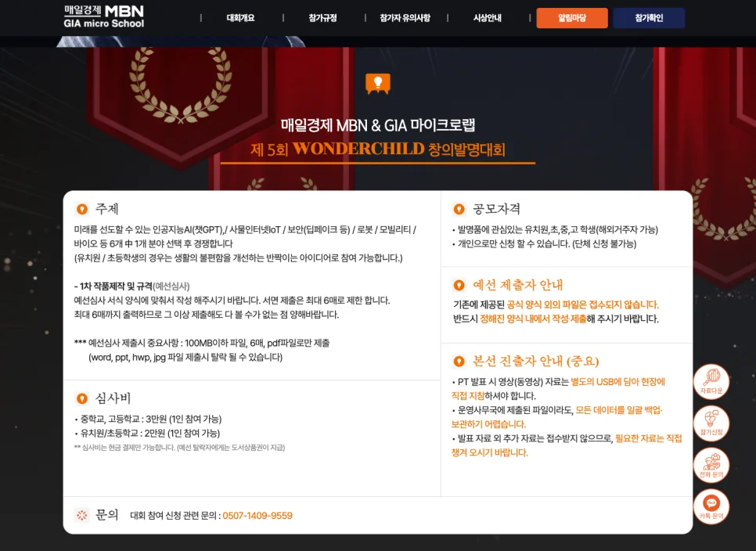The height and width of the screenshot is (551, 756).
Task: Open the 대회개요 menu
Action: click(x=240, y=18)
